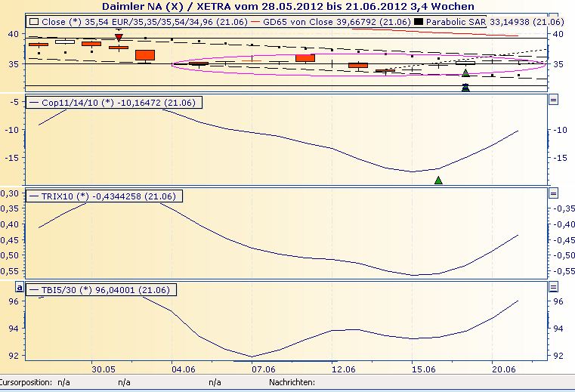This screenshot has width=575, height=392.
Task: Click the 'Cop11/14/10 (*) -10,16472' legend label
Action: (119, 103)
